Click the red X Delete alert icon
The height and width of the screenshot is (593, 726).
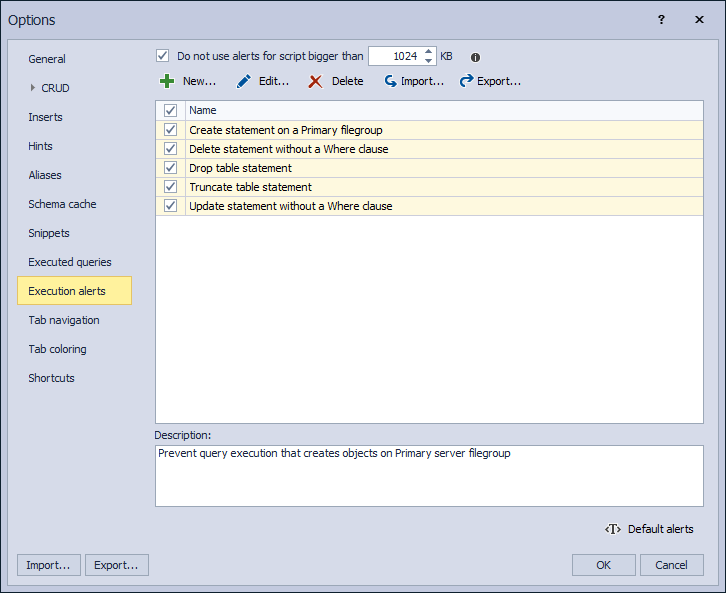(x=315, y=82)
